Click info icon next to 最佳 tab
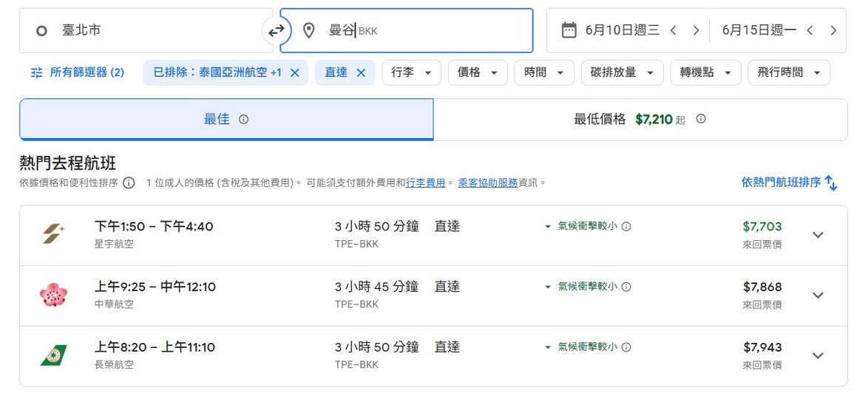 tap(243, 120)
